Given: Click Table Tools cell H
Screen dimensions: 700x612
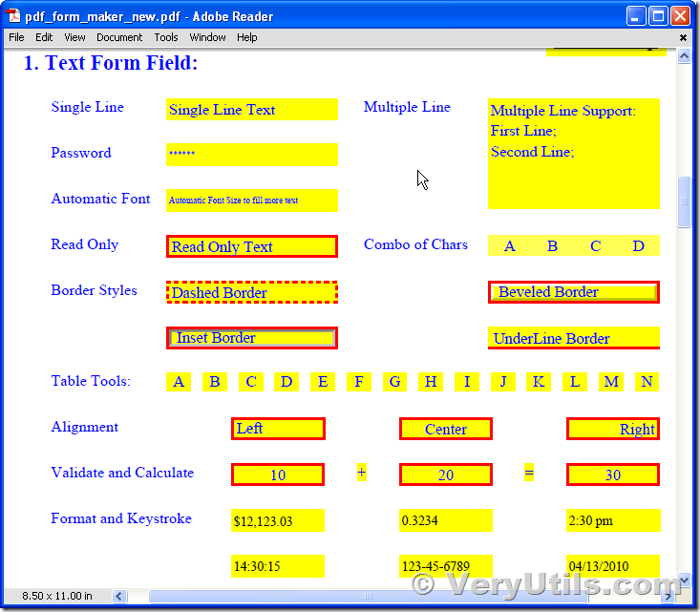Looking at the screenshot, I should pyautogui.click(x=431, y=382).
